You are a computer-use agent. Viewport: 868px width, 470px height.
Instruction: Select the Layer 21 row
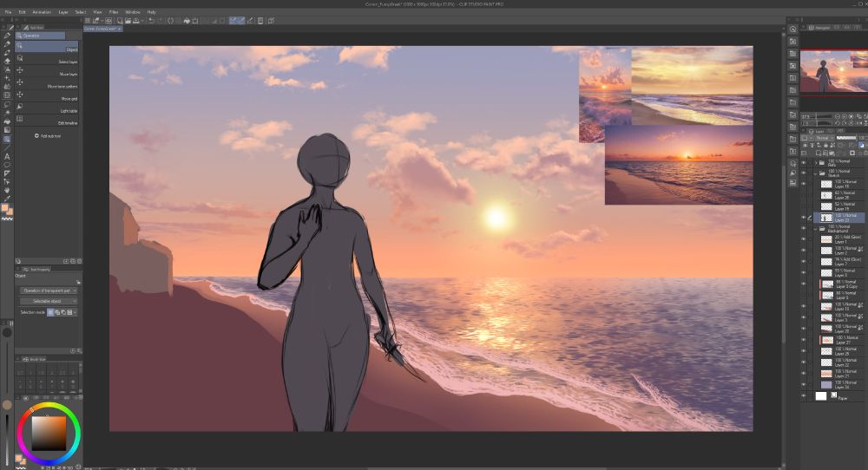[838, 373]
